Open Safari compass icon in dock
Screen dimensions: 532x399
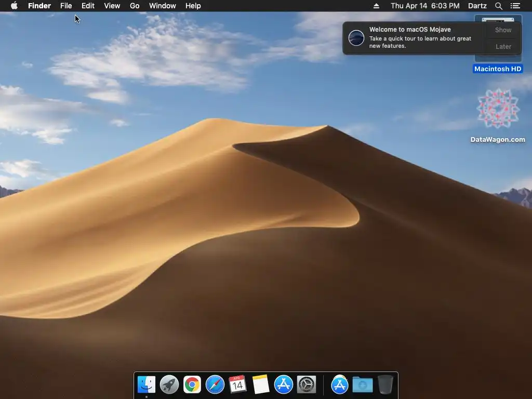[x=215, y=385]
